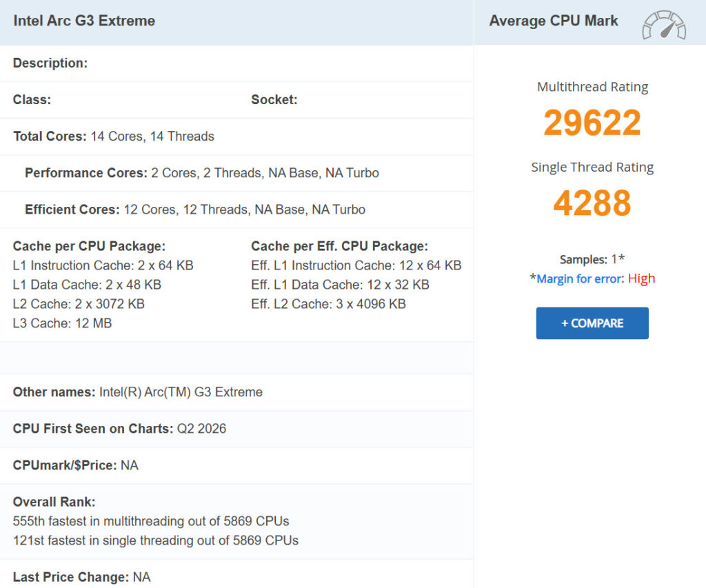This screenshot has height=588, width=706.
Task: Click the Single Thread Rating value 4288
Action: click(592, 201)
